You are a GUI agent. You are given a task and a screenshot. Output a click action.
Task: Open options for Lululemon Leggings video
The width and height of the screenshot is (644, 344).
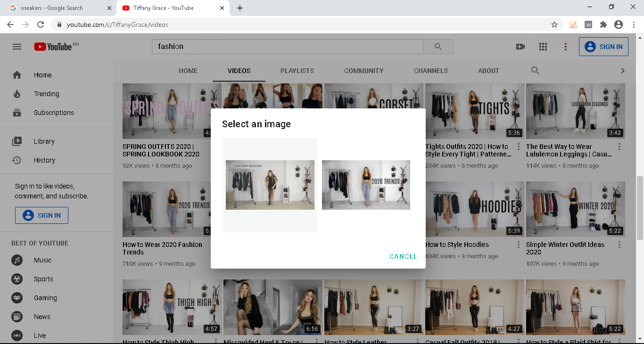(x=619, y=147)
